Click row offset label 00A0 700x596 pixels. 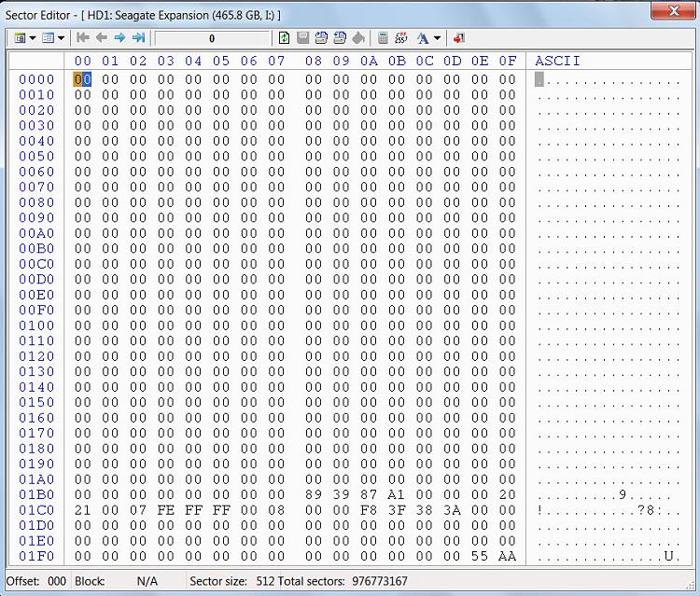point(36,233)
